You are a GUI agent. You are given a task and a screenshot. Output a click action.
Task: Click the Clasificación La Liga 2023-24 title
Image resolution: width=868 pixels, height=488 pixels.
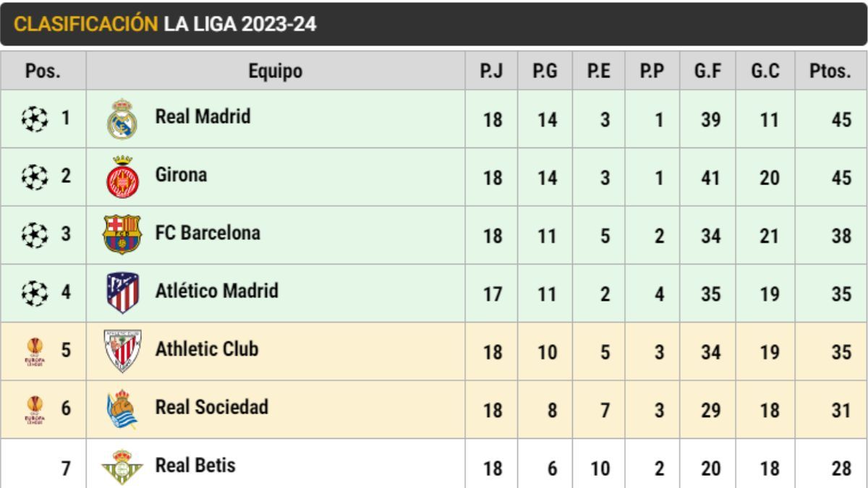165,24
